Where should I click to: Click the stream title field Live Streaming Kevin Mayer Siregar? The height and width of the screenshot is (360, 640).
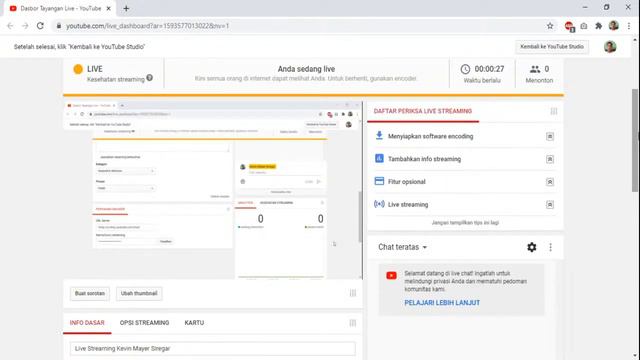click(x=213, y=348)
